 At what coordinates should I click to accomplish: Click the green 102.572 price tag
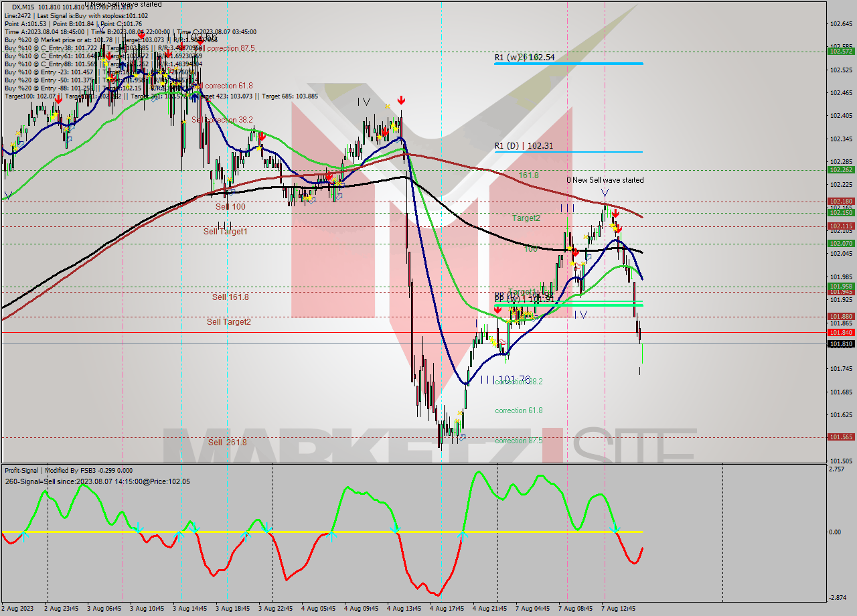(x=841, y=52)
